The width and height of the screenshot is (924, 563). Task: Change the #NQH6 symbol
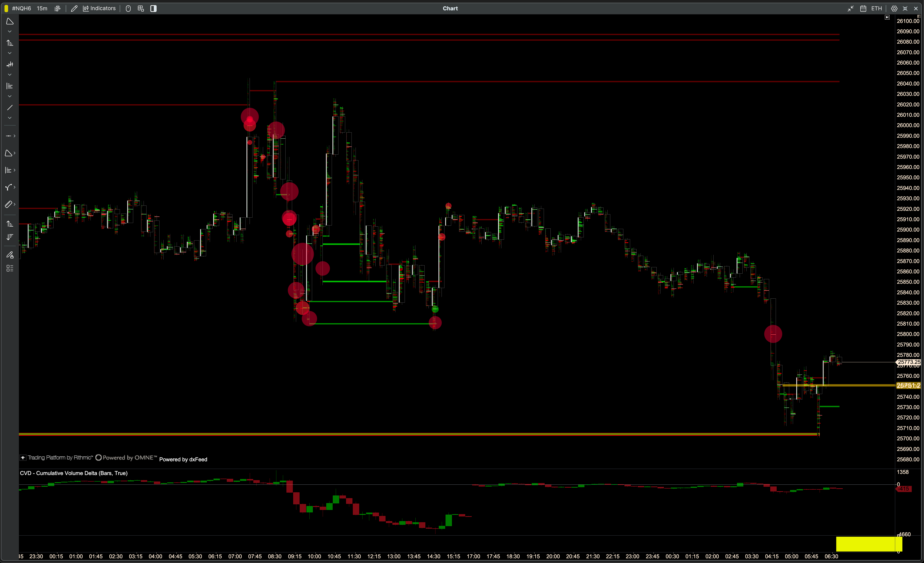(x=21, y=8)
